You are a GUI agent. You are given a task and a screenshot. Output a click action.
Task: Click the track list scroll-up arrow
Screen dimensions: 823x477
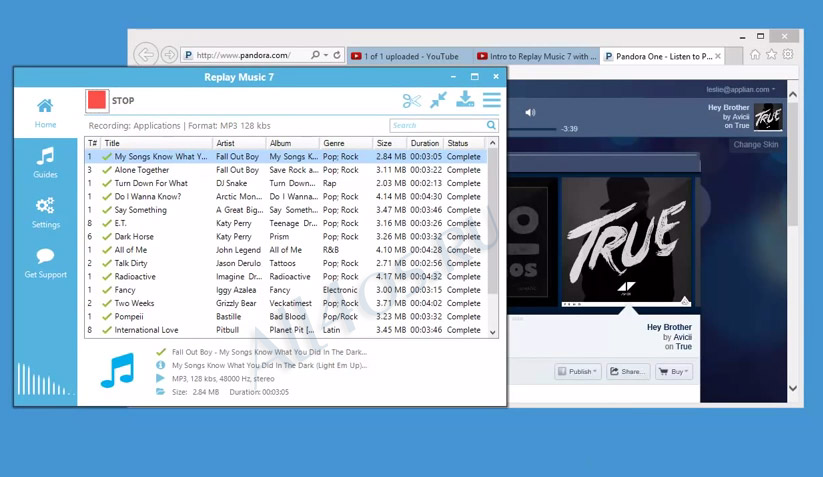(x=492, y=143)
